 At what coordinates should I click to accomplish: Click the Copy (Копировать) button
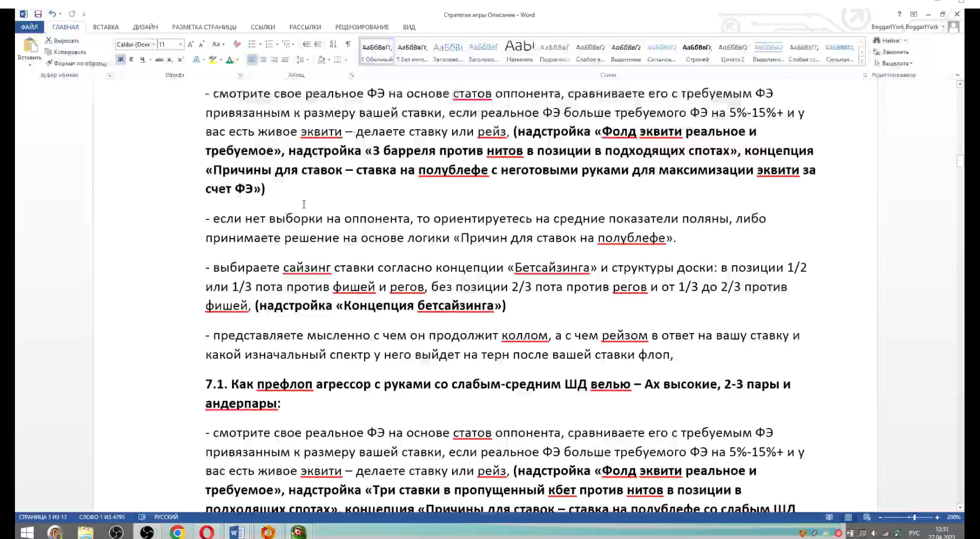coord(65,52)
